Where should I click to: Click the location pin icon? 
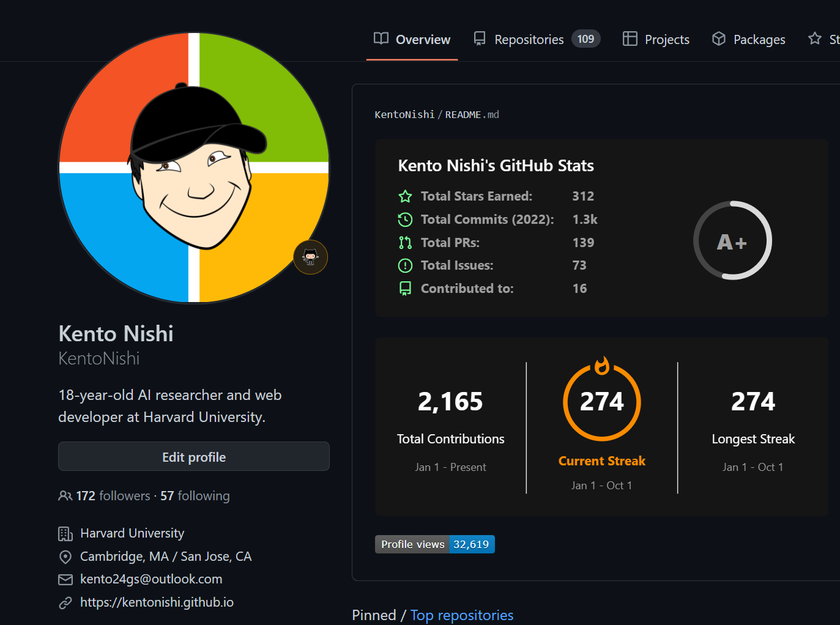[x=65, y=557]
